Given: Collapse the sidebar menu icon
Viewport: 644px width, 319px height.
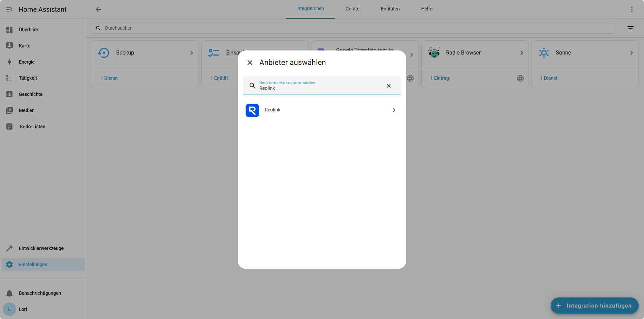Looking at the screenshot, I should 9,9.
